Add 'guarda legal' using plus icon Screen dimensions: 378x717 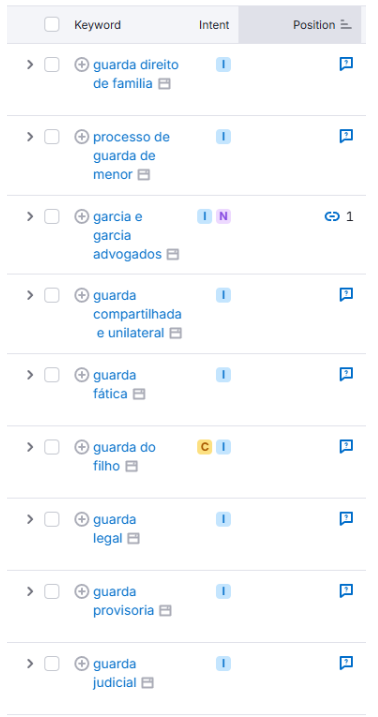coord(81,519)
